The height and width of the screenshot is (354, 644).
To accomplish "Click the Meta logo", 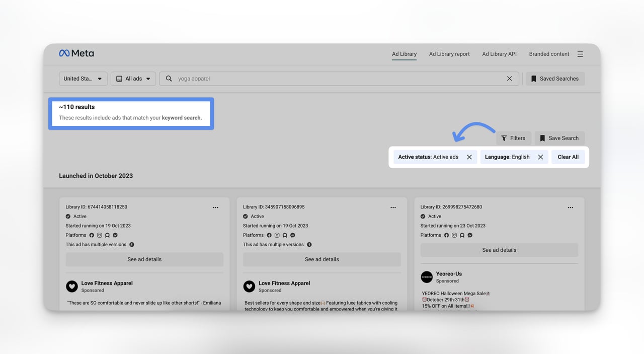I will click(x=76, y=53).
